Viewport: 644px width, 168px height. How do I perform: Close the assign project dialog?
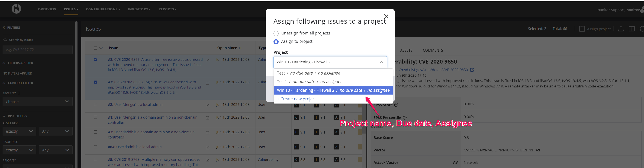(x=386, y=17)
